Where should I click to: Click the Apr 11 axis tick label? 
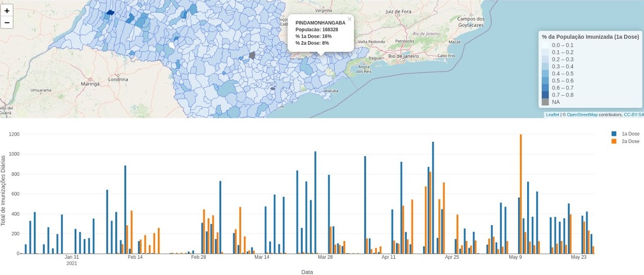pos(389,257)
